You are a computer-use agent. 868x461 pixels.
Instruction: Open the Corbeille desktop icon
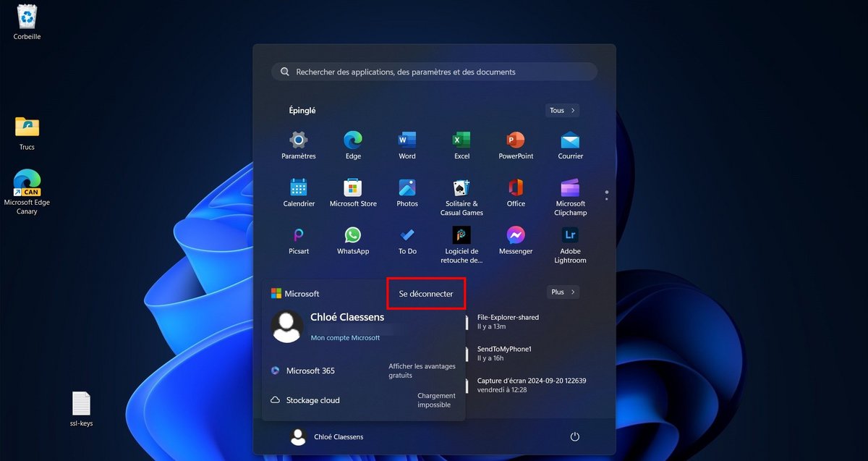coord(27,22)
